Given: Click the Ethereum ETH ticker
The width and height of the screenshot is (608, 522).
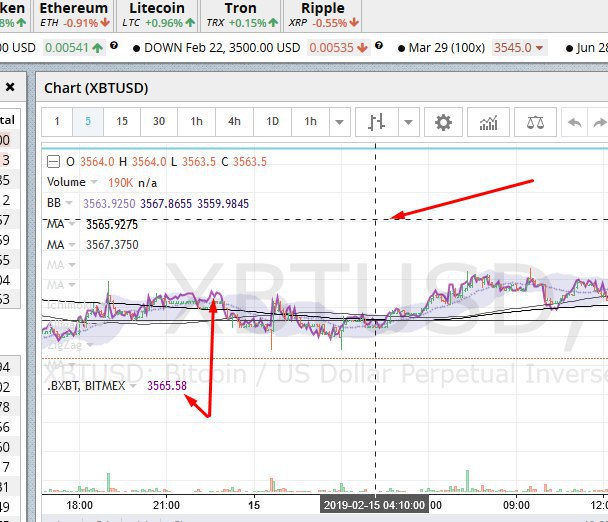Looking at the screenshot, I should pos(74,16).
